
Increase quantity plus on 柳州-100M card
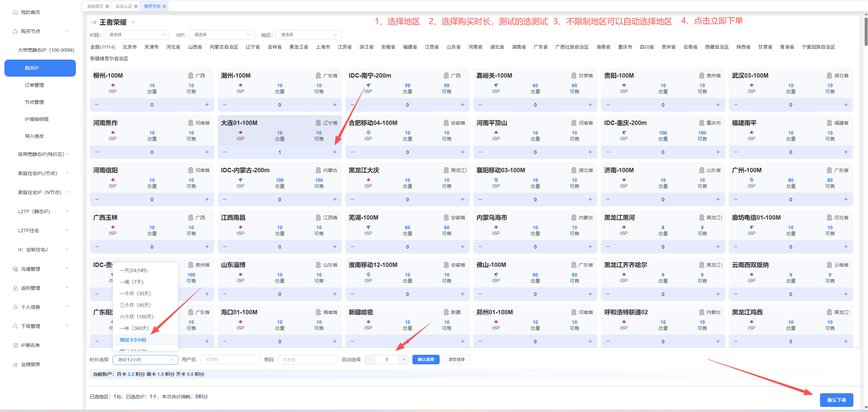207,105
